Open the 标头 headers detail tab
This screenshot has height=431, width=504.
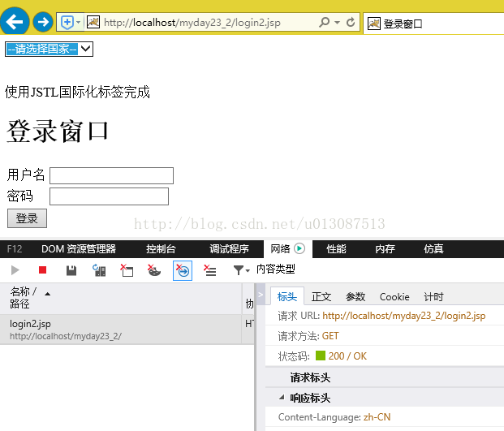(x=287, y=296)
